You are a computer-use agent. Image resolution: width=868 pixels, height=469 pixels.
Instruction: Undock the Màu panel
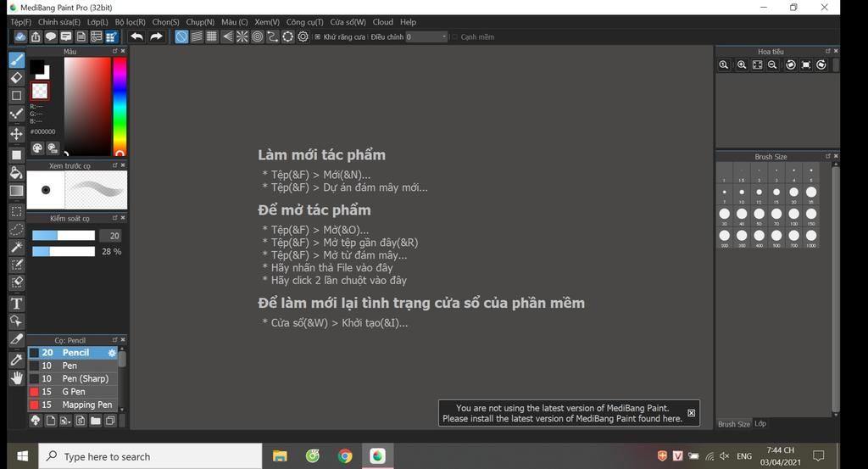click(115, 51)
